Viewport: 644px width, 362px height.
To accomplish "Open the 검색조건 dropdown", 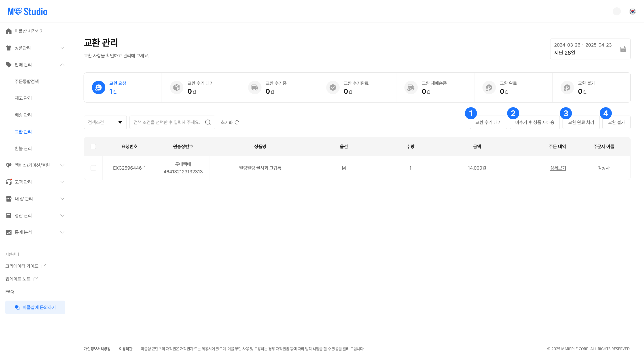I will point(105,122).
